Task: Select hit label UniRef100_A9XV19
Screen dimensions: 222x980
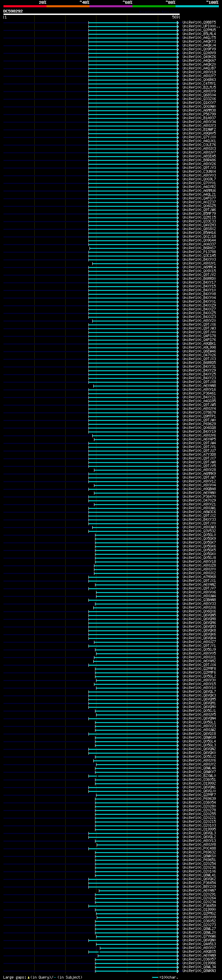Action: 199,72
